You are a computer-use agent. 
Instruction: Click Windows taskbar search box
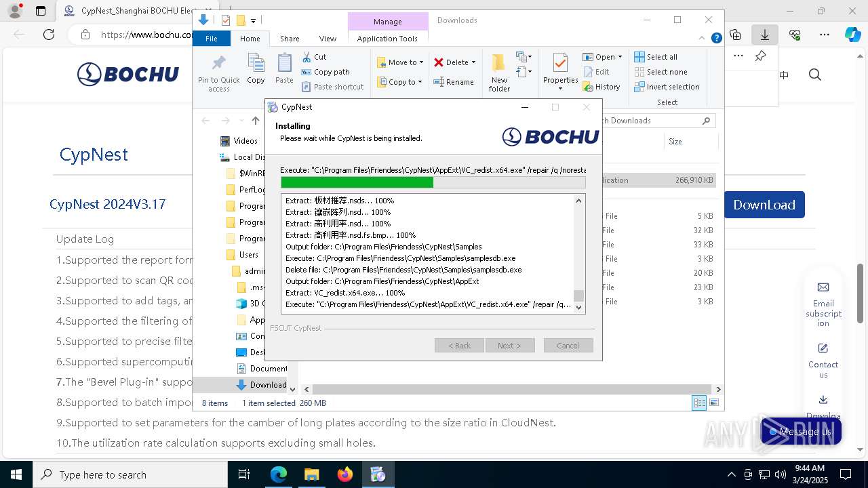(131, 474)
